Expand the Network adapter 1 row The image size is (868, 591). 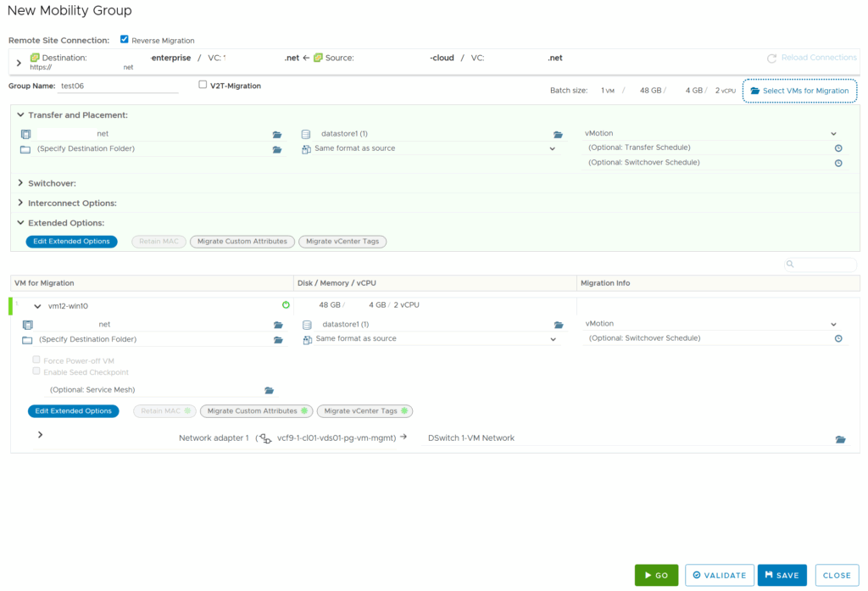40,435
